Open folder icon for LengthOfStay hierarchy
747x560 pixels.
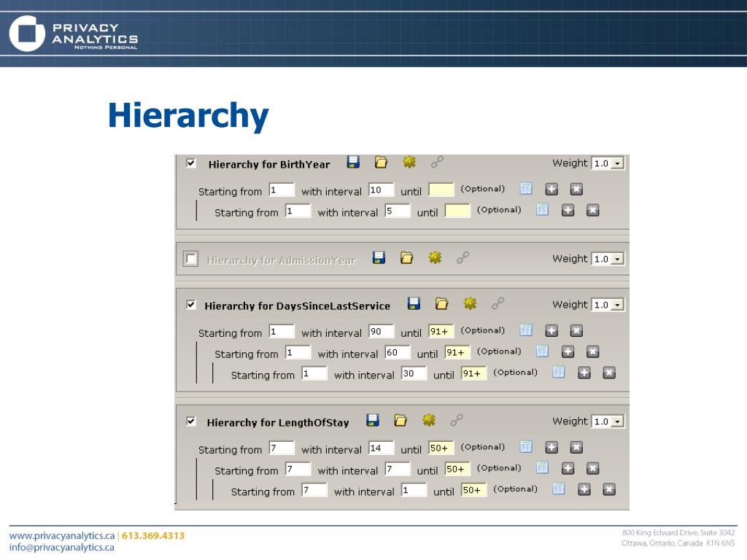(400, 420)
